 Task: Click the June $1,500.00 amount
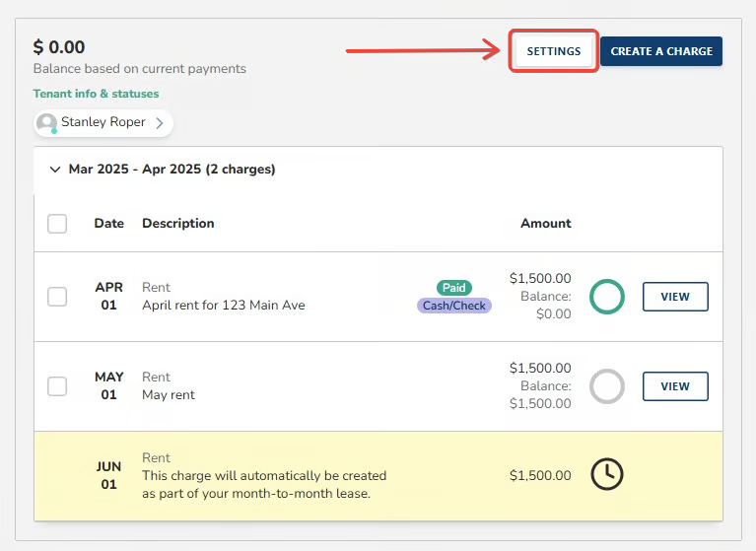(x=540, y=475)
